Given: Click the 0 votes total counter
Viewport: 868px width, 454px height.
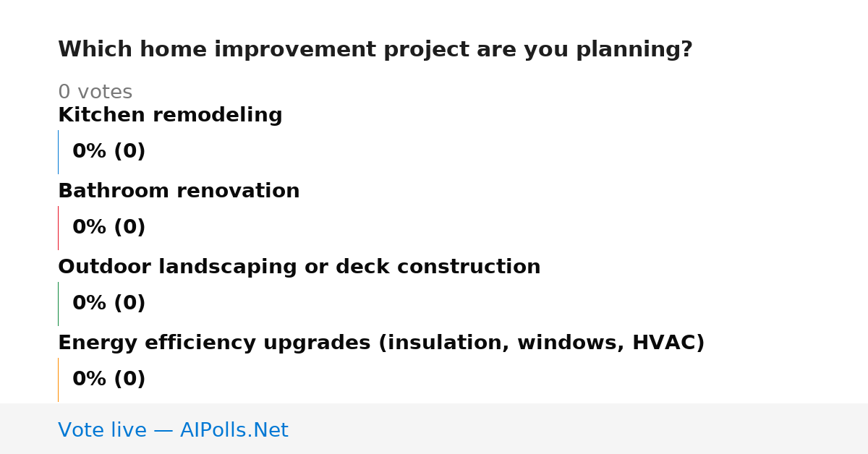Looking at the screenshot, I should pos(95,93).
